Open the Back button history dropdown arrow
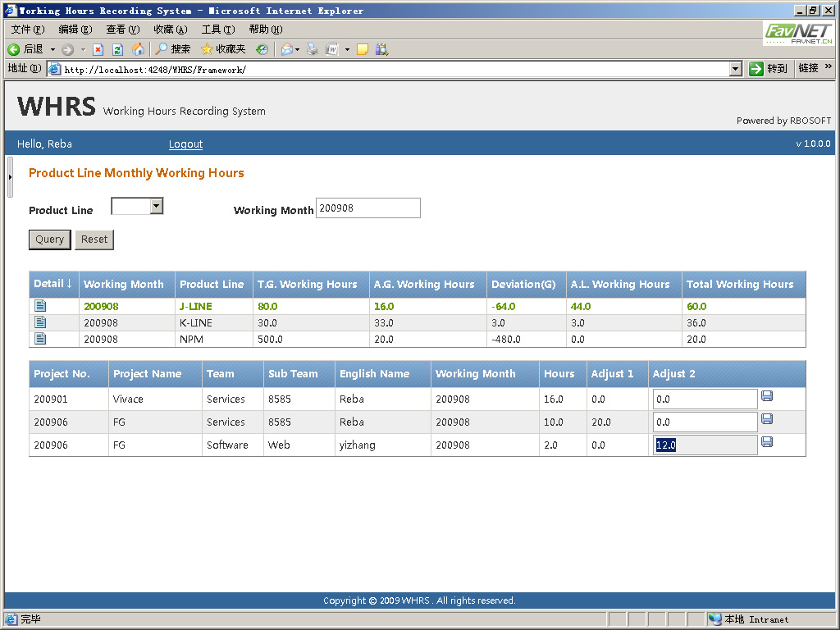 coord(52,50)
